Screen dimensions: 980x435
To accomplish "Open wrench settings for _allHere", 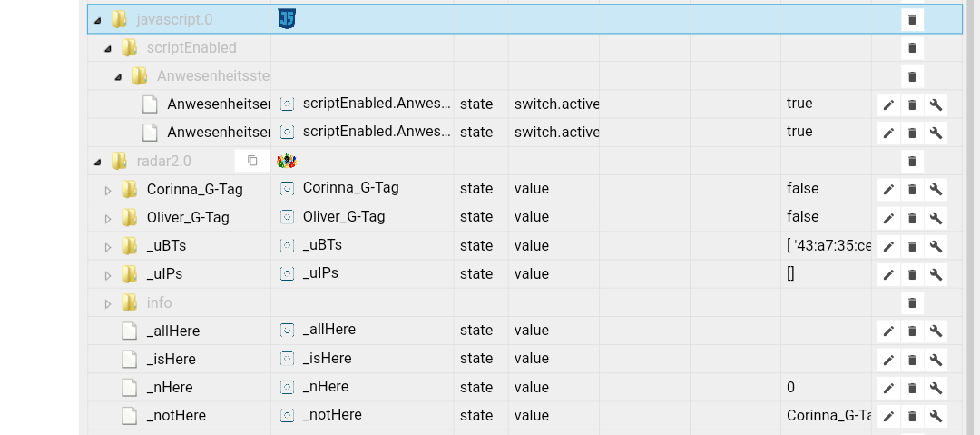I will 936,331.
